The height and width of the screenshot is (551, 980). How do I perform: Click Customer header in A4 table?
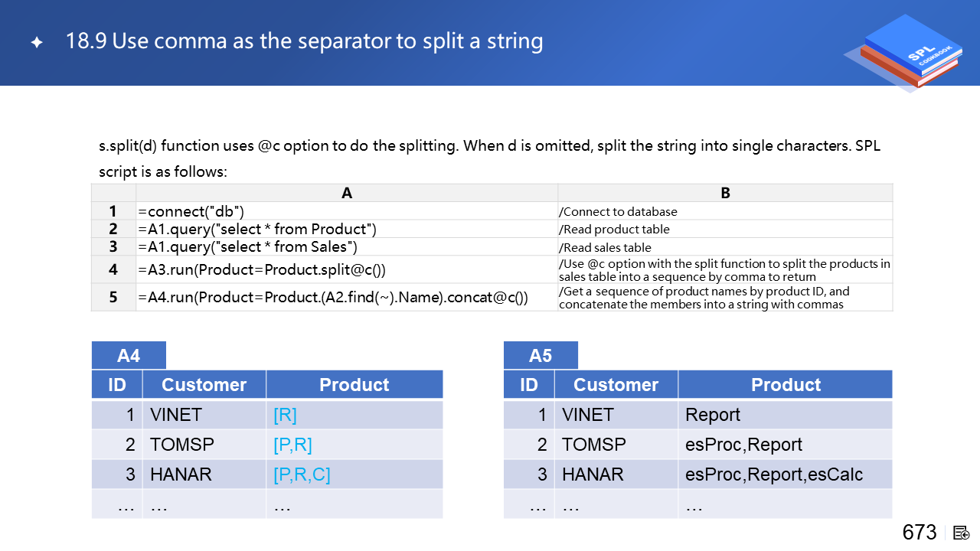coord(204,385)
